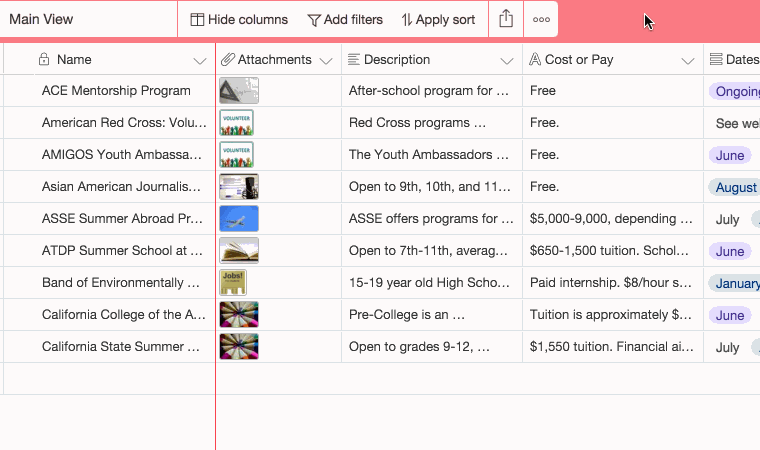This screenshot has height=450, width=760.
Task: Click the June tag in AMIGOS row
Action: coord(730,155)
